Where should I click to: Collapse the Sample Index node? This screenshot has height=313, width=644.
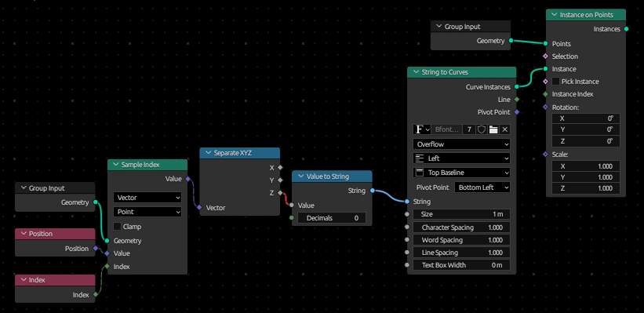[x=115, y=165]
